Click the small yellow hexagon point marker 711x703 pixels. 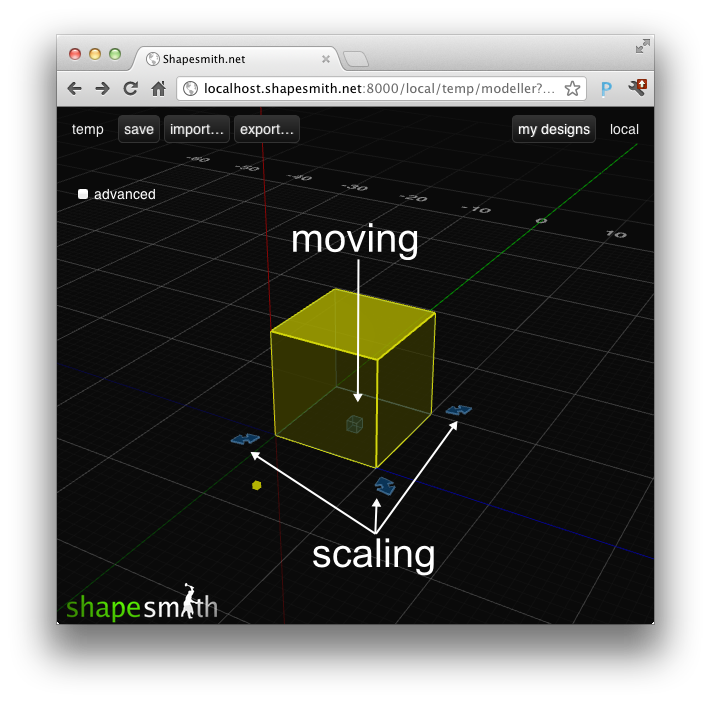(257, 485)
